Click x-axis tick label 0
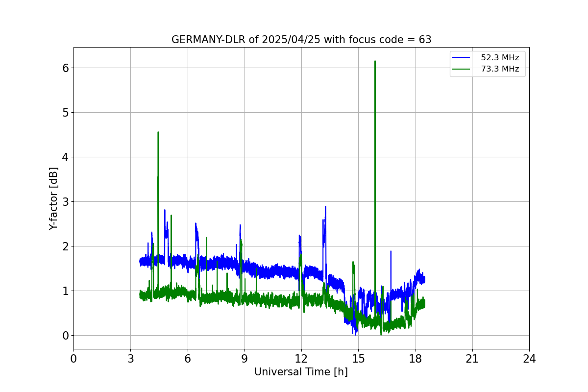 click(x=73, y=359)
